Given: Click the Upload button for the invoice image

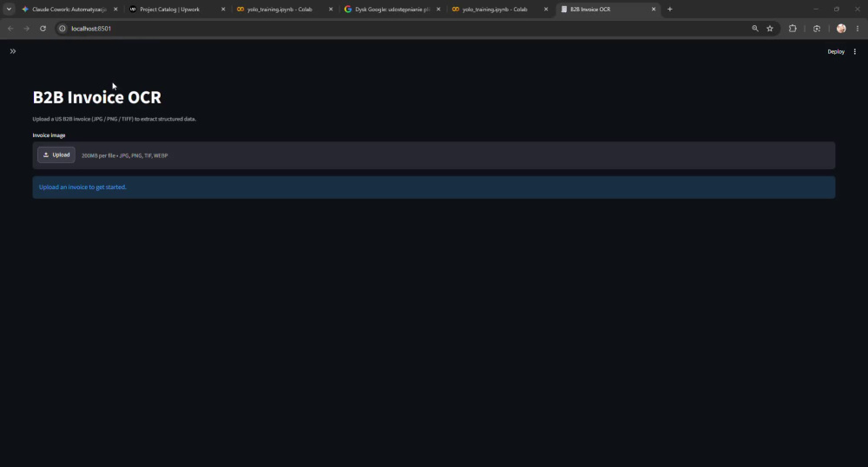Looking at the screenshot, I should click(x=56, y=155).
